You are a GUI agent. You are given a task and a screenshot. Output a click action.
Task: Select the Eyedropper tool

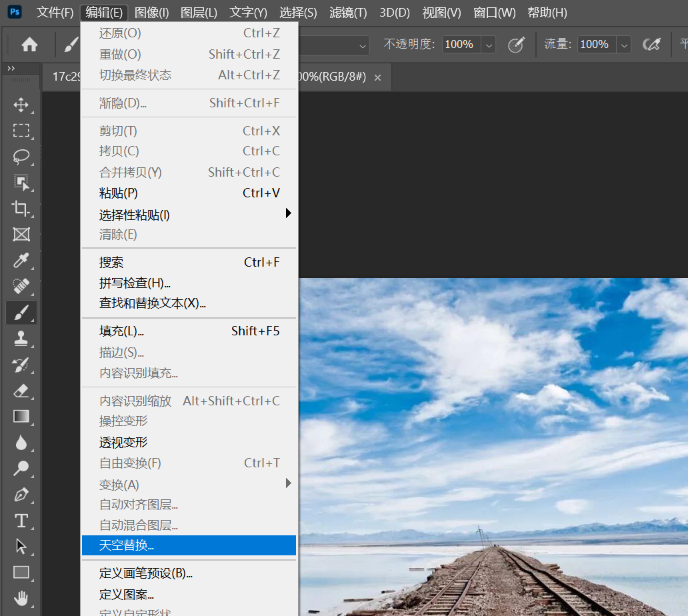(21, 260)
